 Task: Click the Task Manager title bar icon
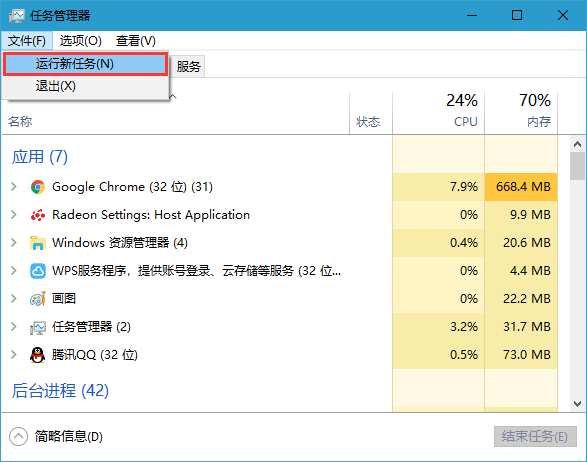click(x=16, y=16)
